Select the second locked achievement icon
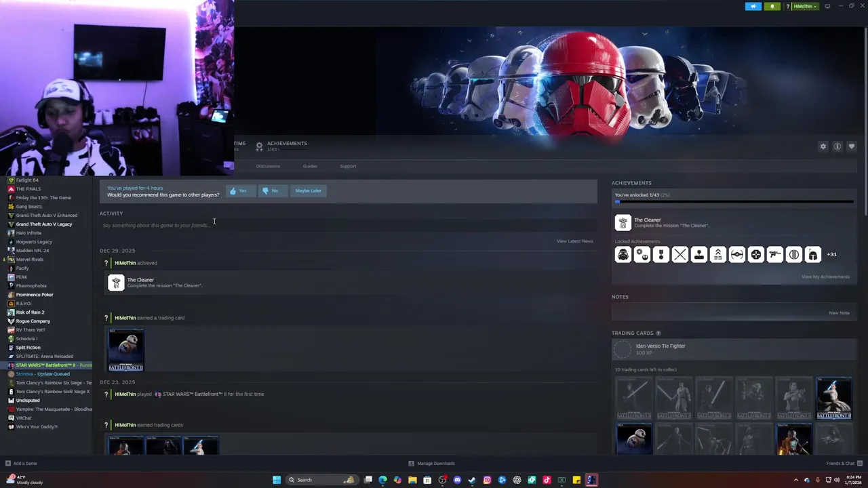This screenshot has height=488, width=868. point(642,255)
